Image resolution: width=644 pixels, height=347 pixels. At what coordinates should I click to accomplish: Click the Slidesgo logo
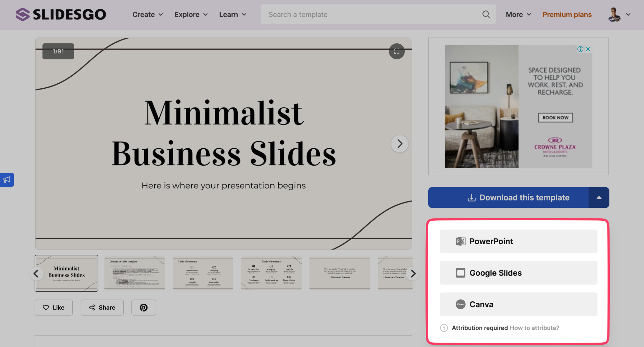pos(60,14)
